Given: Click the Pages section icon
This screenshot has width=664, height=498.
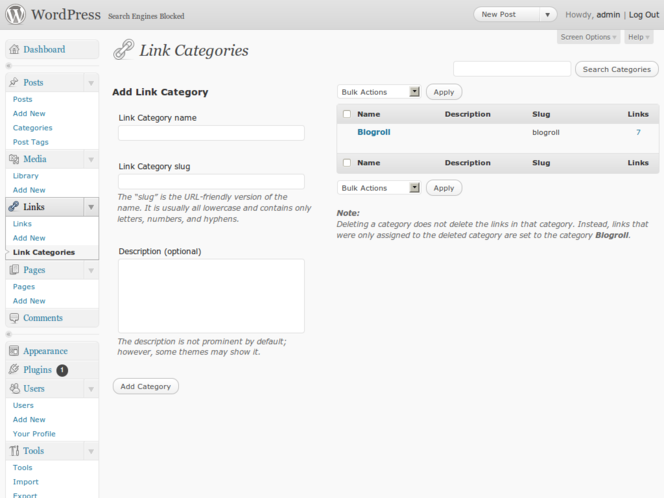Looking at the screenshot, I should [x=14, y=270].
